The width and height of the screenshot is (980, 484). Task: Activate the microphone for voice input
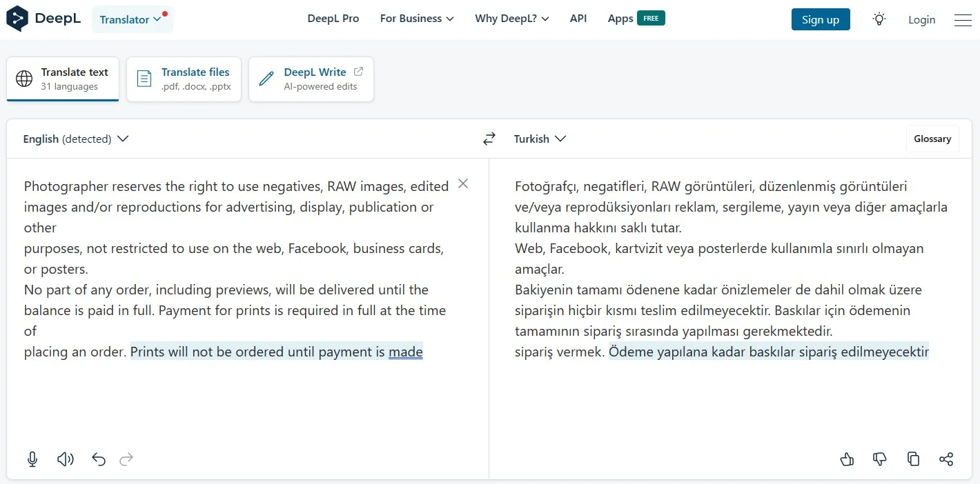[32, 458]
